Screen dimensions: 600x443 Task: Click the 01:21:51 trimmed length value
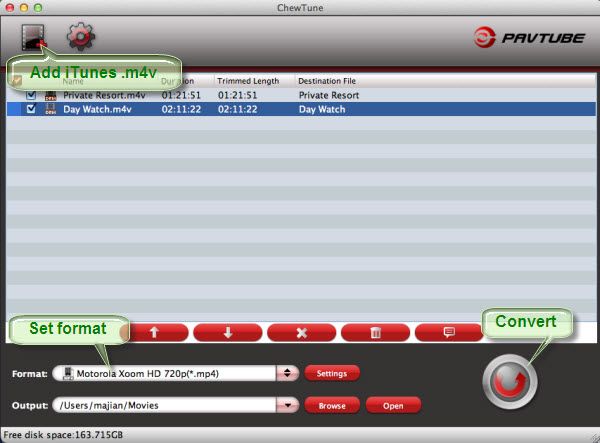237,95
